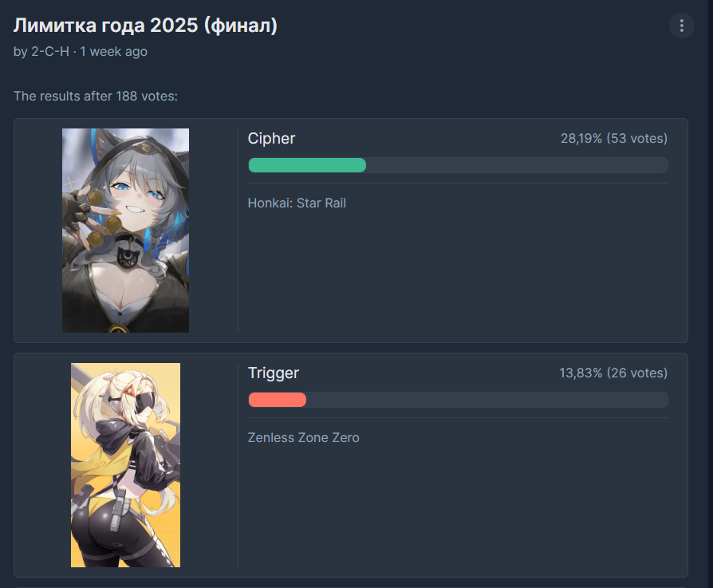Click the empty part of Trigger's bar

(487, 400)
